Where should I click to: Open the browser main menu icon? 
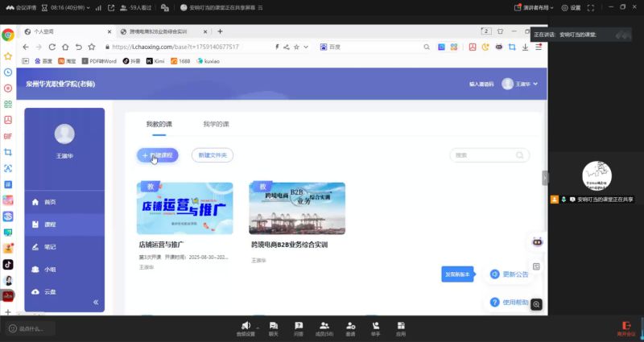[x=539, y=47]
